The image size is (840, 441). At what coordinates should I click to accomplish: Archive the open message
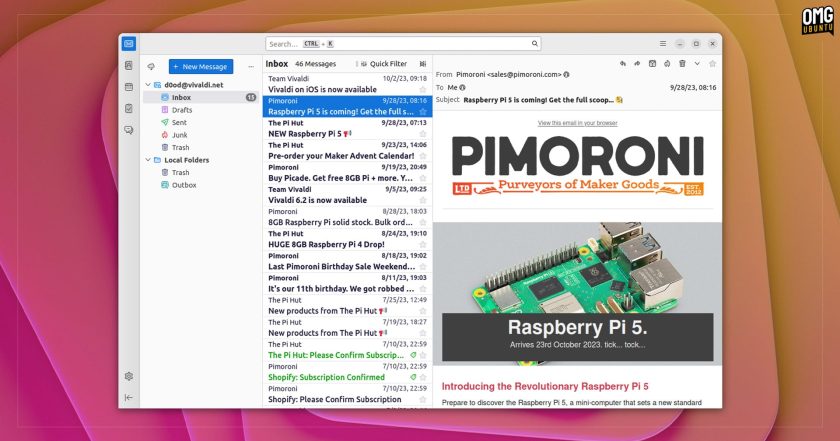(x=652, y=63)
